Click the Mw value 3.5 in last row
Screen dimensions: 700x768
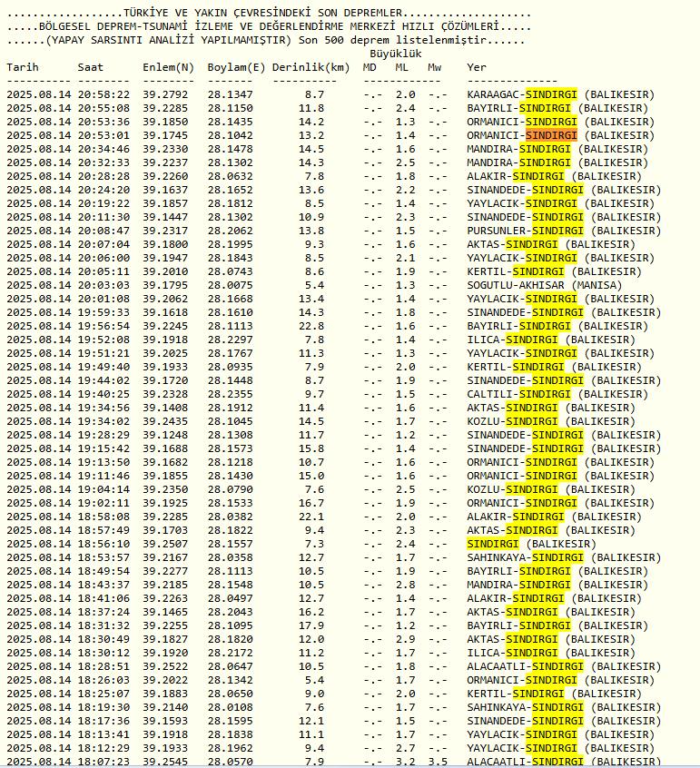tap(437, 762)
